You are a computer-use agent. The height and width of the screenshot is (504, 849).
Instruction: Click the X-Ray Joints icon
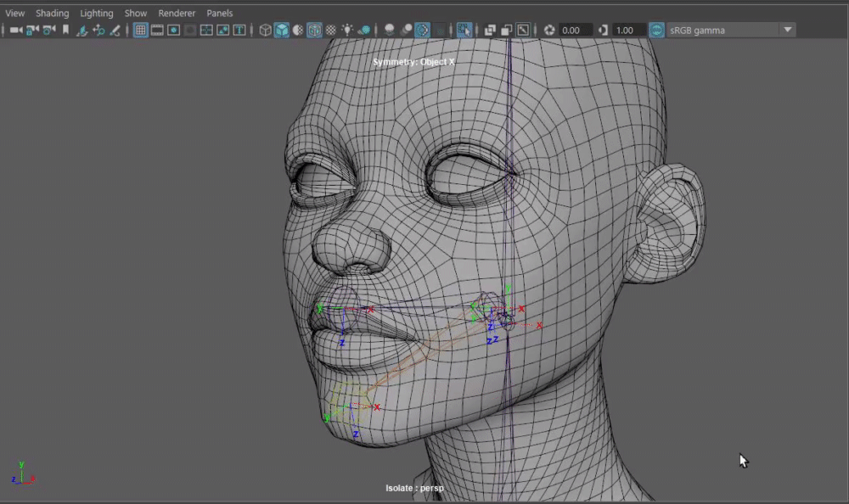pyautogui.click(x=523, y=31)
